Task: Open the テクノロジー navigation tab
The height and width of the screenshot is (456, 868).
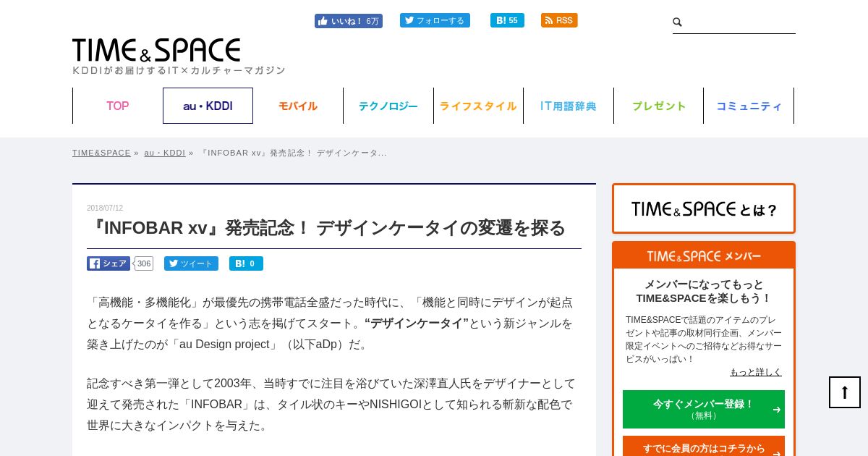Action: pos(388,106)
